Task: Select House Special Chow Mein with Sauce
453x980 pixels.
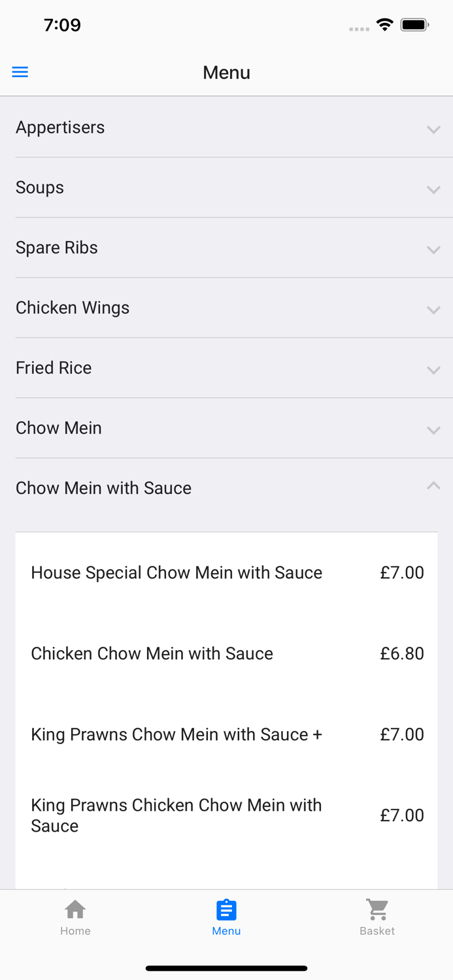Action: 226,572
